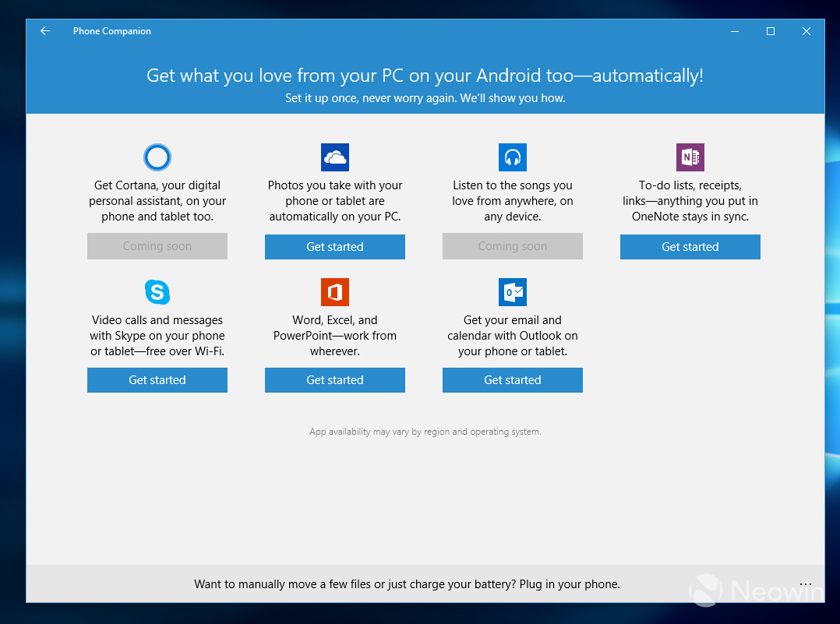Viewport: 840px width, 624px height.
Task: Click the 'Plug in your phone' bottom bar text
Action: tap(407, 583)
